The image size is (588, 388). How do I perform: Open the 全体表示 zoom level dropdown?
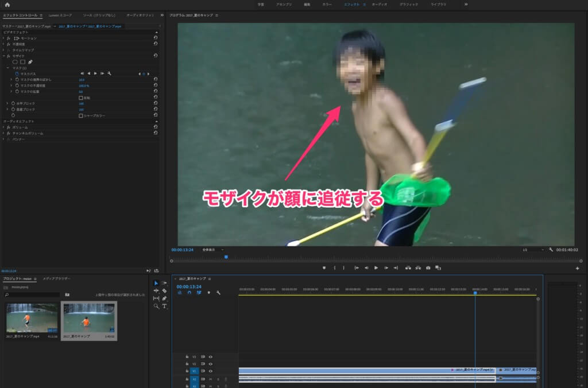click(211, 250)
